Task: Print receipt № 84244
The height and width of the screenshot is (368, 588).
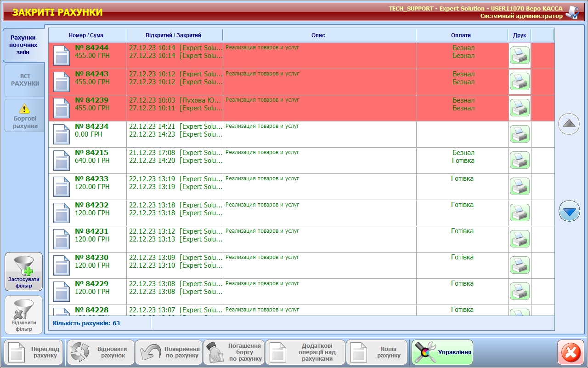Action: [x=520, y=56]
